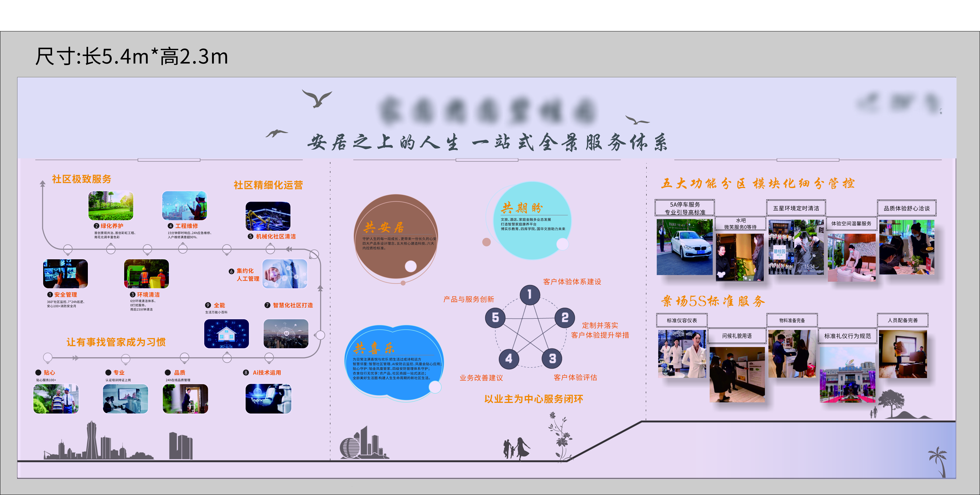
Task: Open the 专业 training meeting photo
Action: coord(126,399)
